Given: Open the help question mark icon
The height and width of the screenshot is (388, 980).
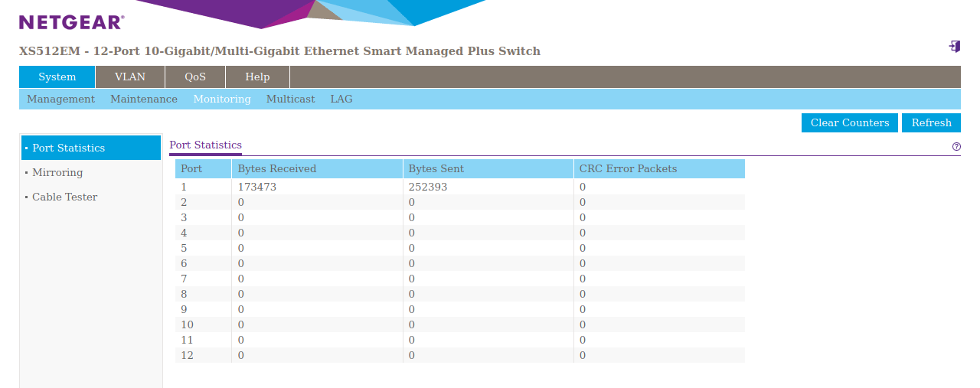Looking at the screenshot, I should (x=956, y=146).
